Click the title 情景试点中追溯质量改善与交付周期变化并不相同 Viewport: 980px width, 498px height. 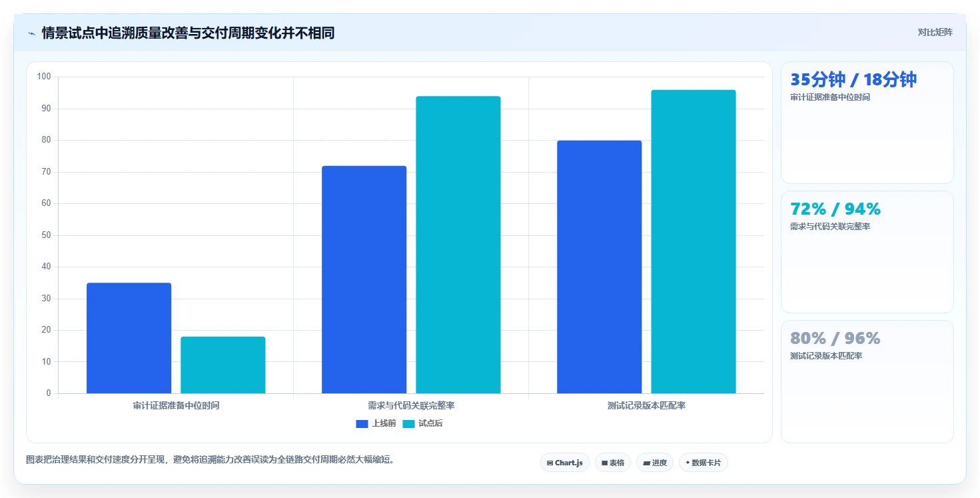click(188, 33)
